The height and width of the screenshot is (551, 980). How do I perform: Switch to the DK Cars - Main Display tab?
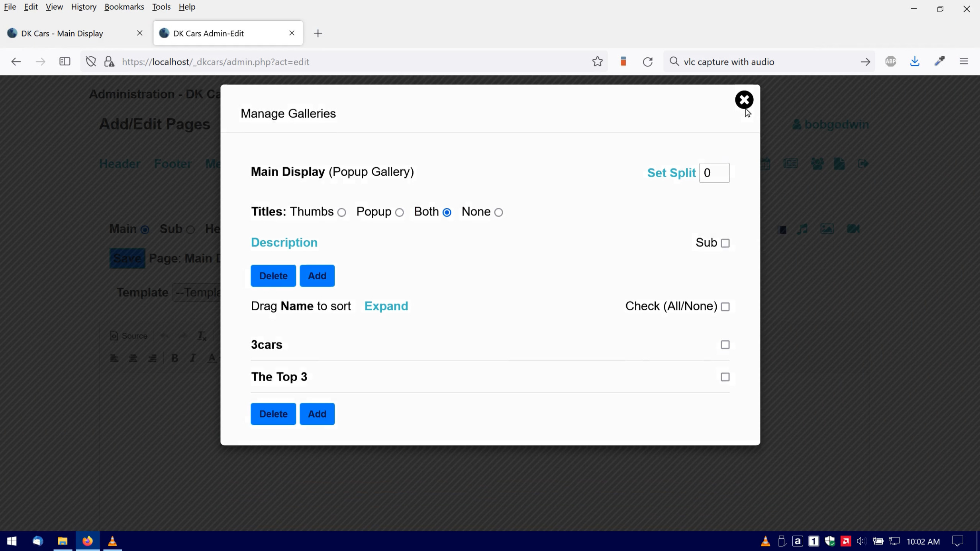tap(62, 33)
